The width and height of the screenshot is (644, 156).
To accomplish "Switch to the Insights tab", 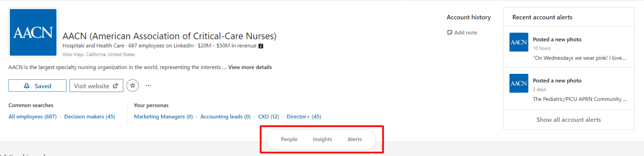I will (x=322, y=139).
